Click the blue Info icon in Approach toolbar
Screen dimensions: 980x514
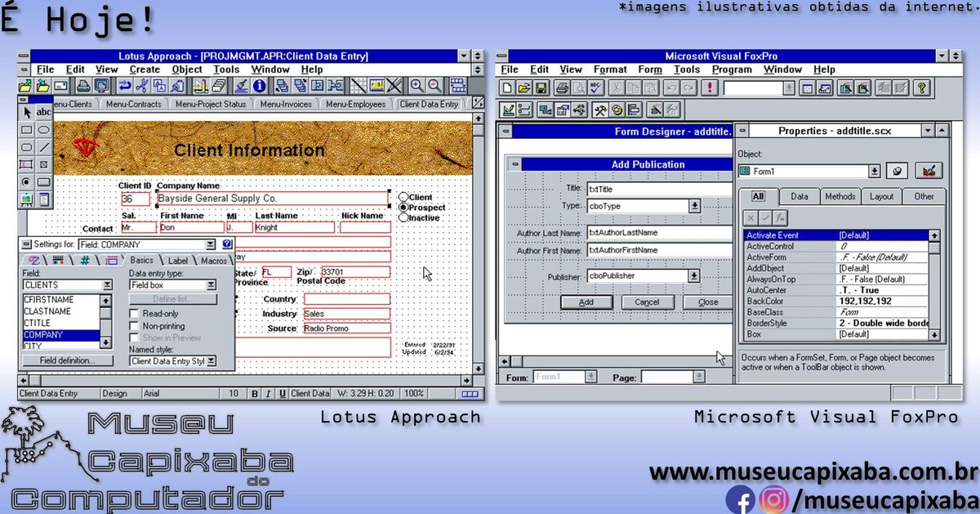coord(260,86)
